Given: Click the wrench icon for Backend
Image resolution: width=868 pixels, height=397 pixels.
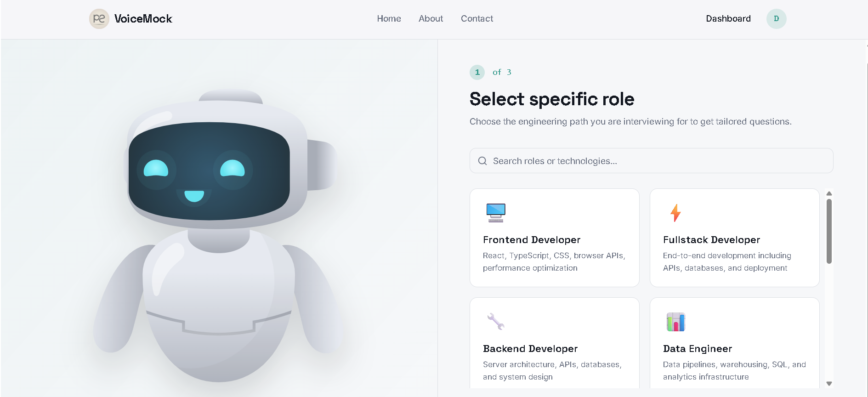Looking at the screenshot, I should point(496,322).
